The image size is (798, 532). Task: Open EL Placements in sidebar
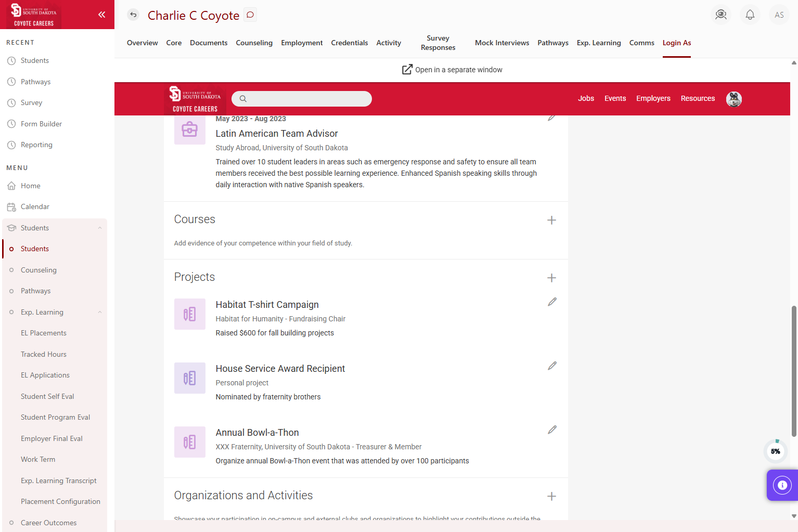tap(44, 333)
